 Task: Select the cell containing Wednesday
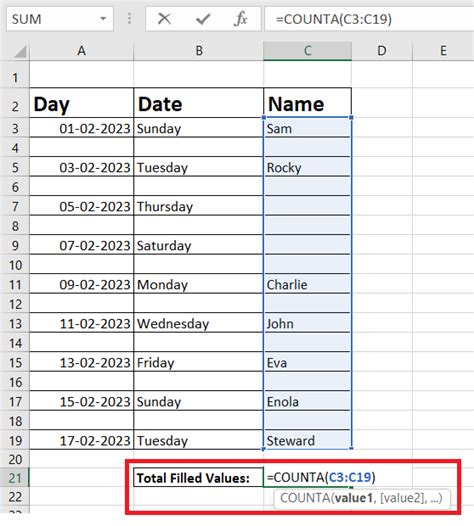click(x=199, y=323)
